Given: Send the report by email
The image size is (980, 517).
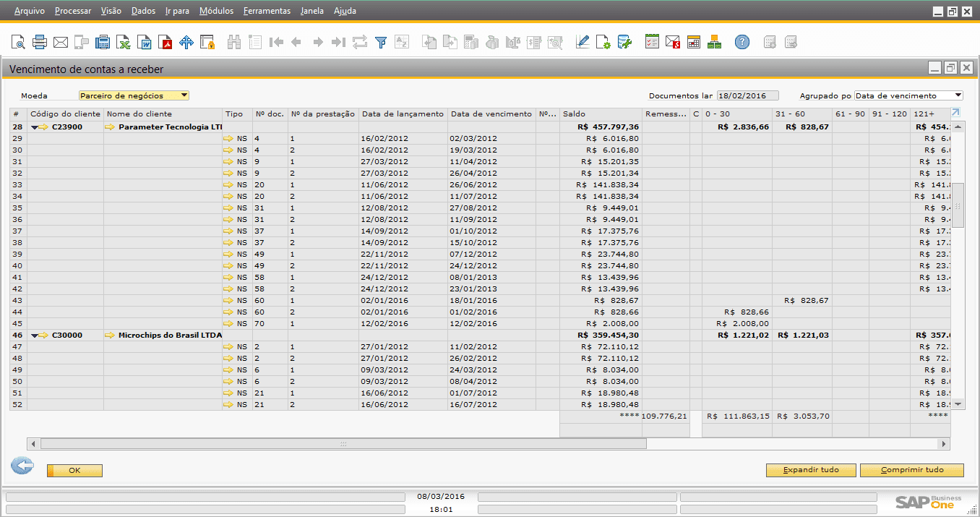Looking at the screenshot, I should (61, 42).
